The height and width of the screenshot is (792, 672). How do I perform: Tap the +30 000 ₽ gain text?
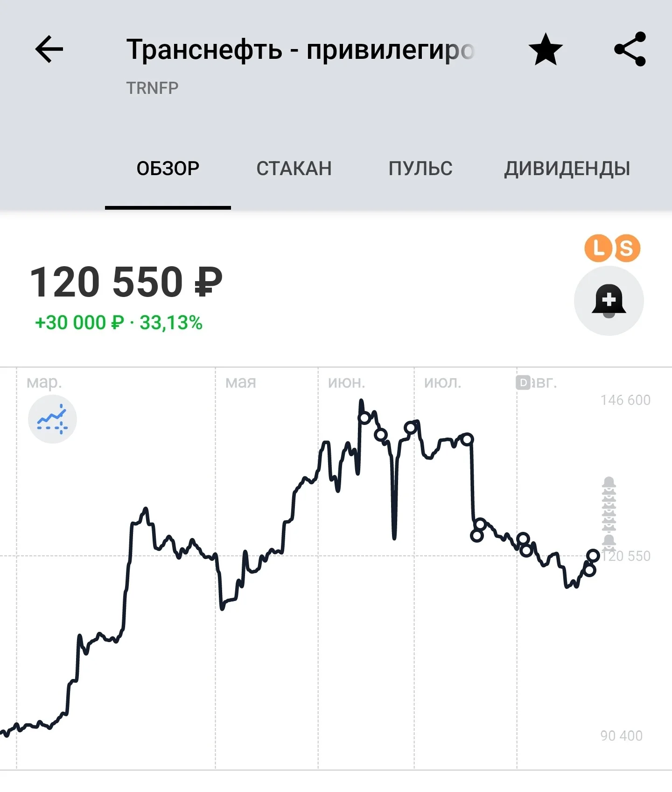[x=79, y=323]
